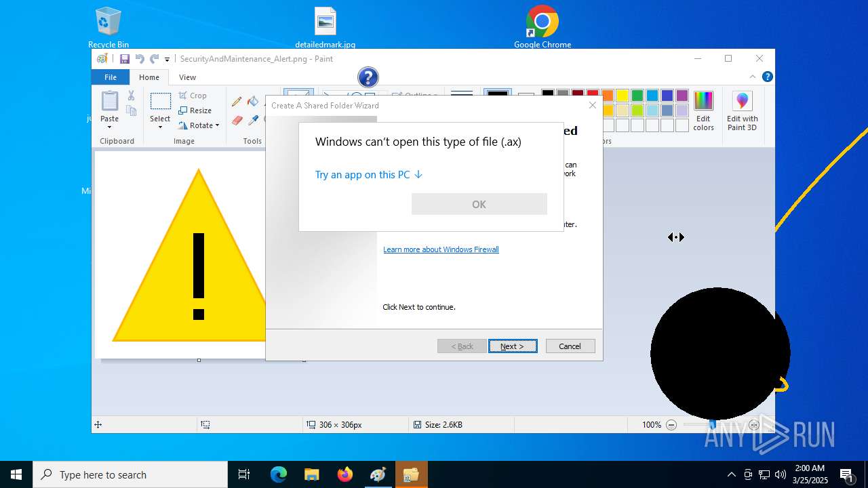
Task: Open the Recycle Bin desktop icon
Action: (108, 28)
